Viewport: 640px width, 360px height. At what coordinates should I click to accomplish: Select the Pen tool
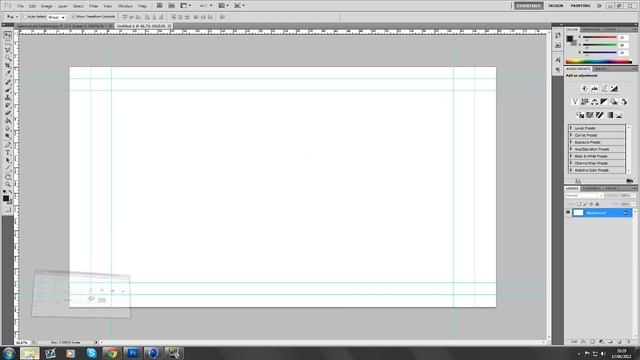[x=7, y=145]
